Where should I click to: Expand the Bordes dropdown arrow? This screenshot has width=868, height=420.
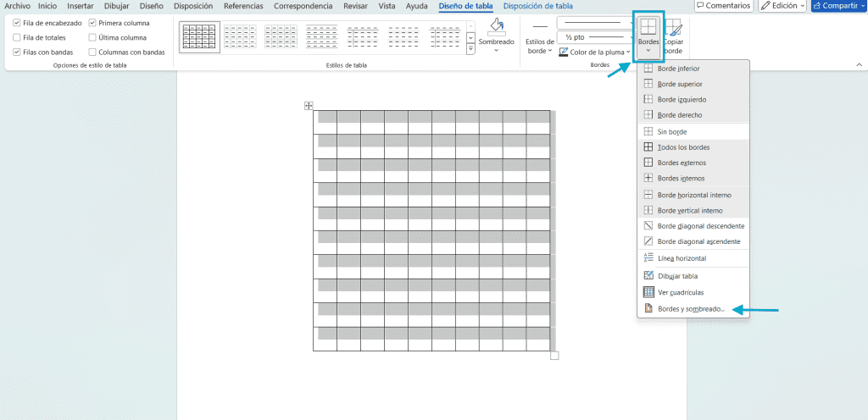coord(648,50)
